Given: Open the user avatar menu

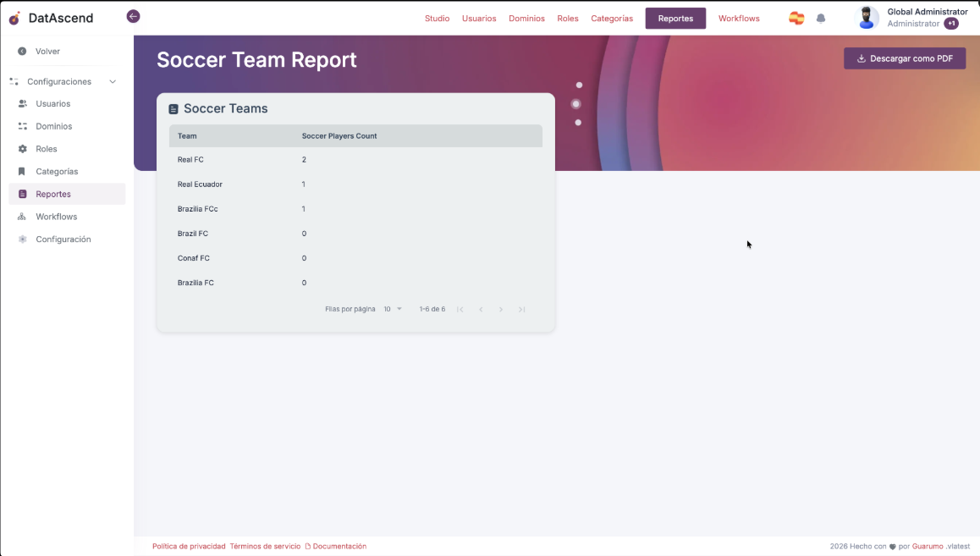Looking at the screenshot, I should click(867, 18).
